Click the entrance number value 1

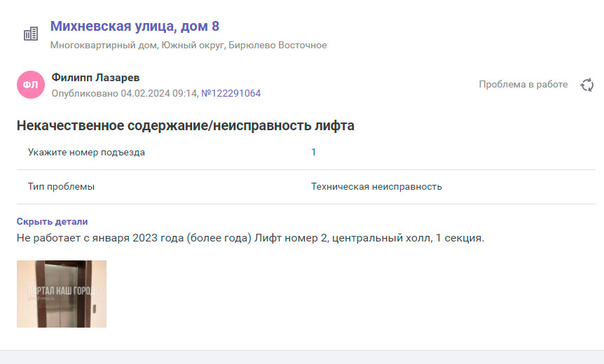[x=313, y=152]
